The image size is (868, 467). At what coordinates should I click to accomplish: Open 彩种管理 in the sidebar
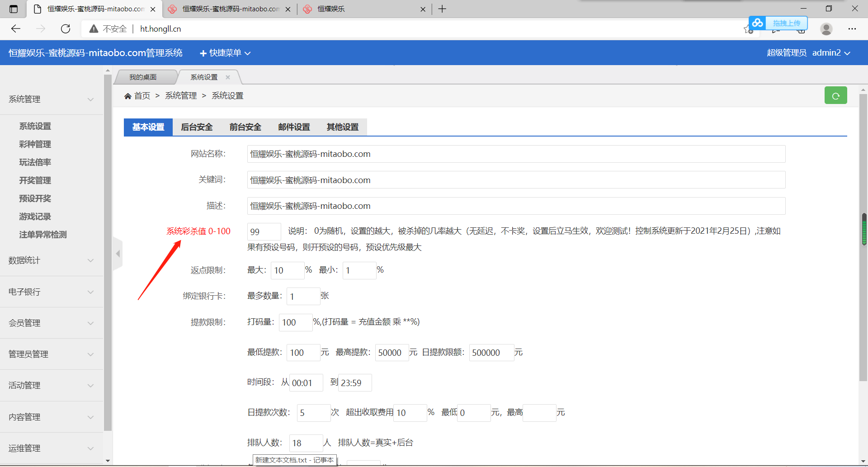[35, 144]
